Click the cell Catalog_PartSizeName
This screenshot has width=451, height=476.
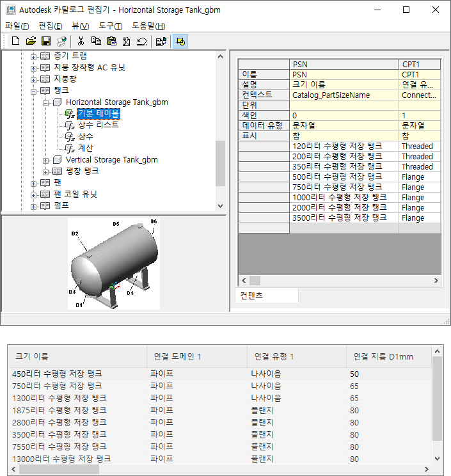click(x=344, y=95)
